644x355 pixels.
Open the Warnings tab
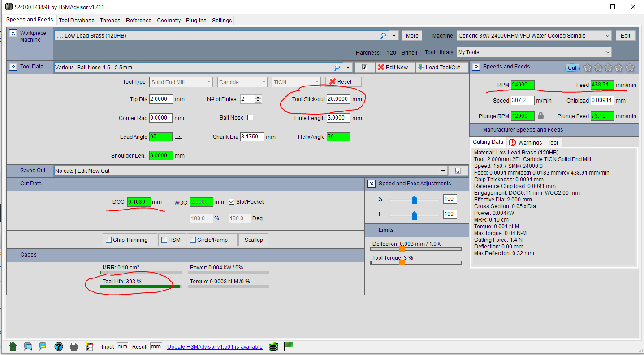point(526,142)
